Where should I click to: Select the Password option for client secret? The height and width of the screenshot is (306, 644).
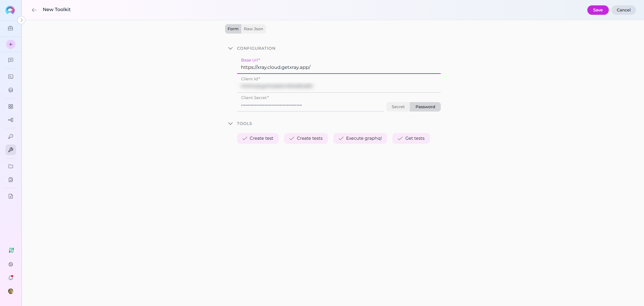pyautogui.click(x=425, y=107)
